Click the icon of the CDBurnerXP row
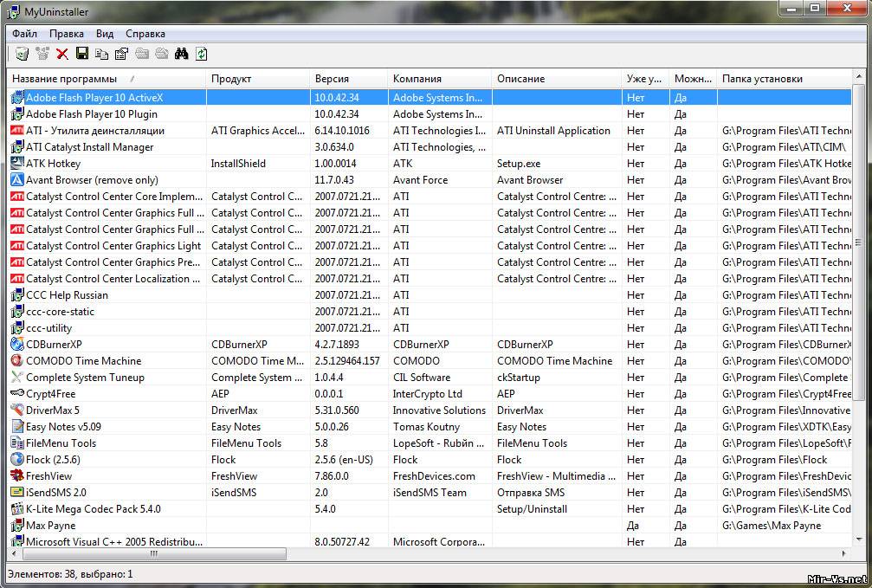The image size is (872, 588). coord(17,345)
